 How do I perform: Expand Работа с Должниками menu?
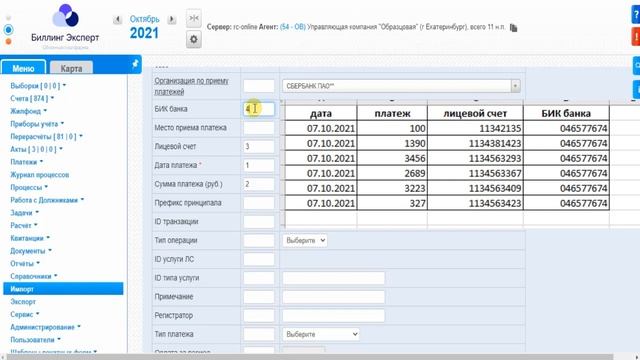(47, 200)
